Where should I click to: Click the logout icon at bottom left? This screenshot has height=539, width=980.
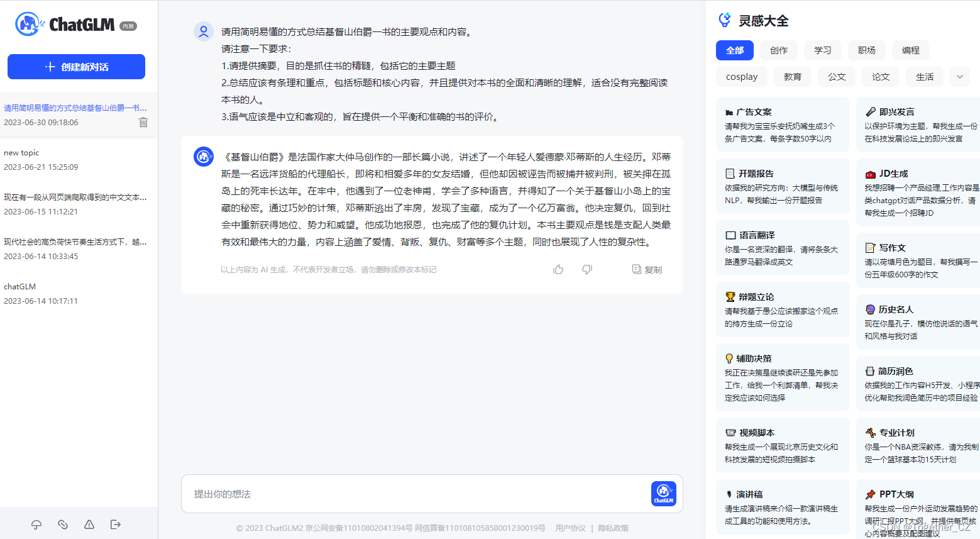pos(116,524)
